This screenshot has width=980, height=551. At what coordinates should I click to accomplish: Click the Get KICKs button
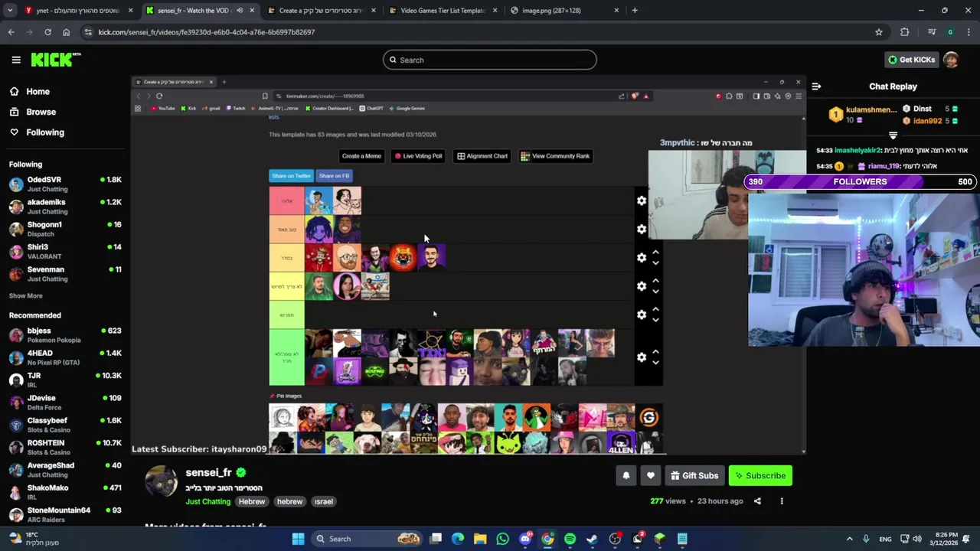pos(911,60)
